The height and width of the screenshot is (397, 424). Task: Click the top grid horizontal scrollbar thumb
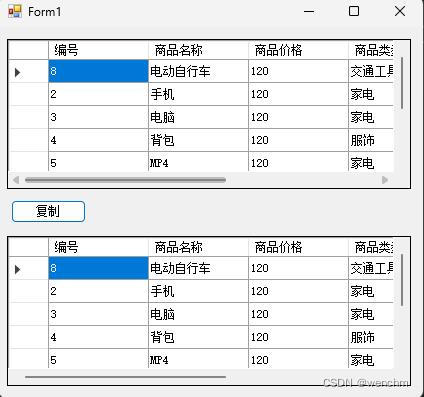click(125, 180)
